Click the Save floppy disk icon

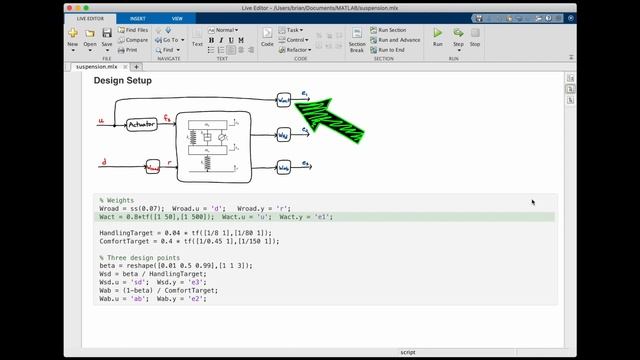[x=107, y=33]
